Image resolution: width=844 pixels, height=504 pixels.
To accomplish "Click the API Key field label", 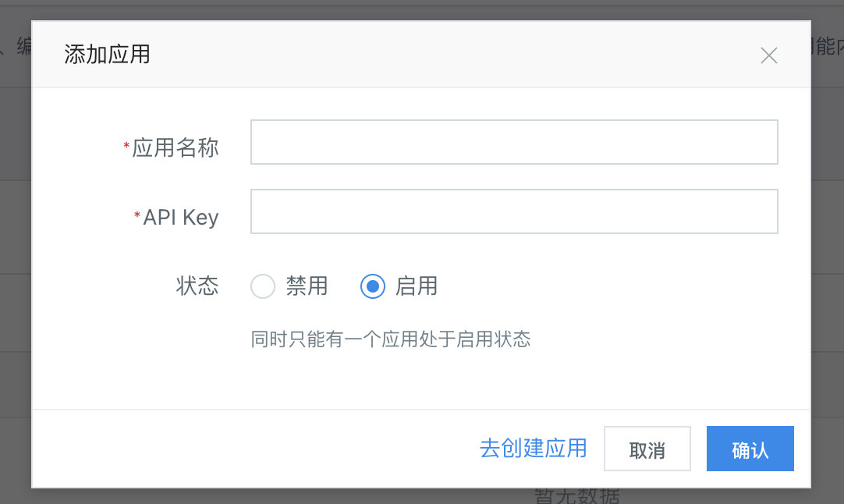I will click(181, 217).
